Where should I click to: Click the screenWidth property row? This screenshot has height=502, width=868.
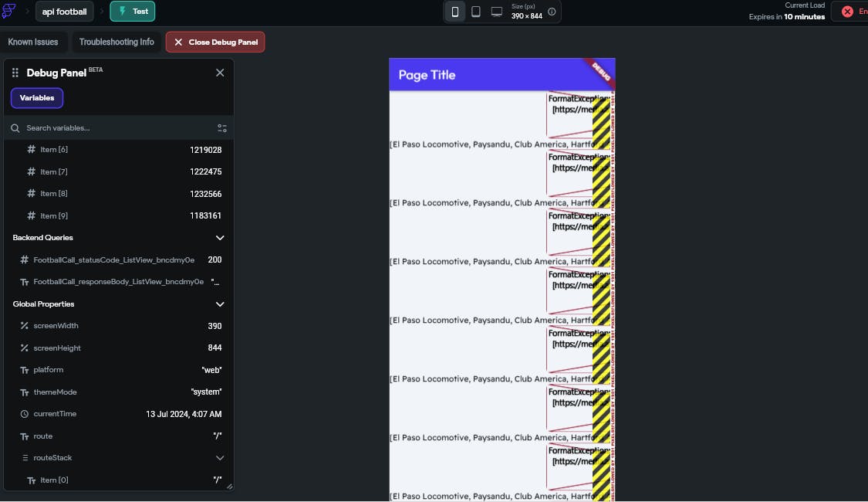click(x=119, y=326)
